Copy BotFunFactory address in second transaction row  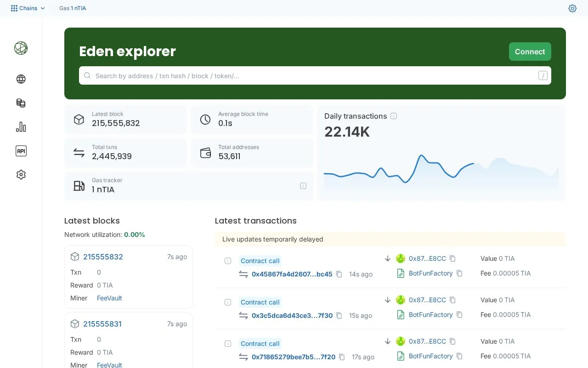coord(459,315)
